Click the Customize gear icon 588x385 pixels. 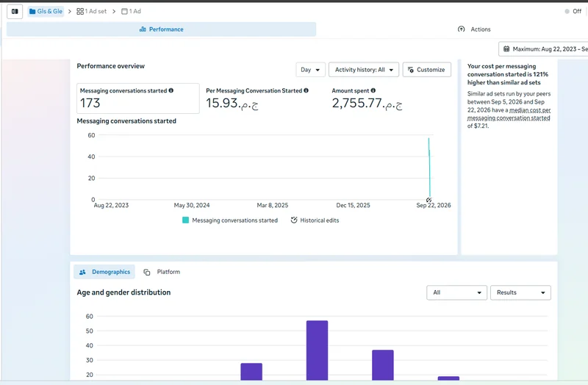[x=411, y=70]
